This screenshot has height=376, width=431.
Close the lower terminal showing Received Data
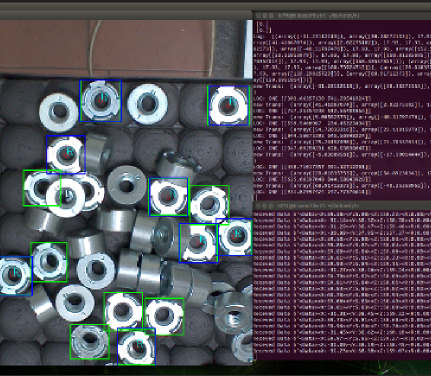pos(258,206)
